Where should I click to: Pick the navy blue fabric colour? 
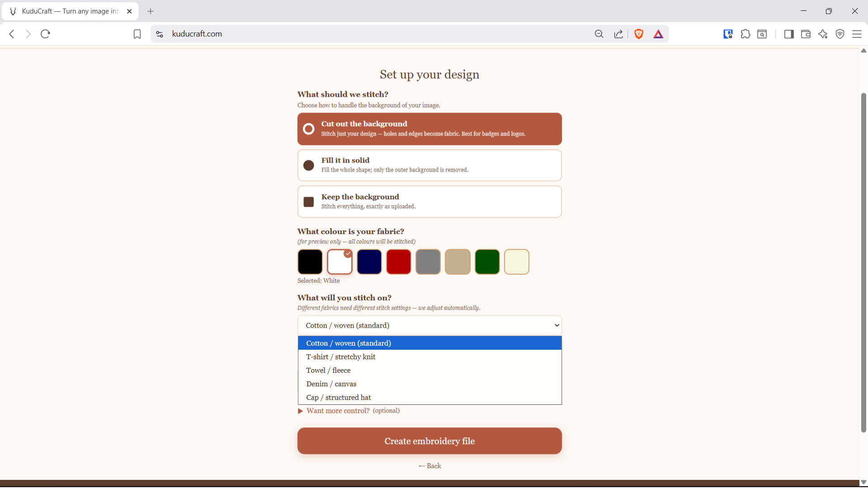(369, 262)
